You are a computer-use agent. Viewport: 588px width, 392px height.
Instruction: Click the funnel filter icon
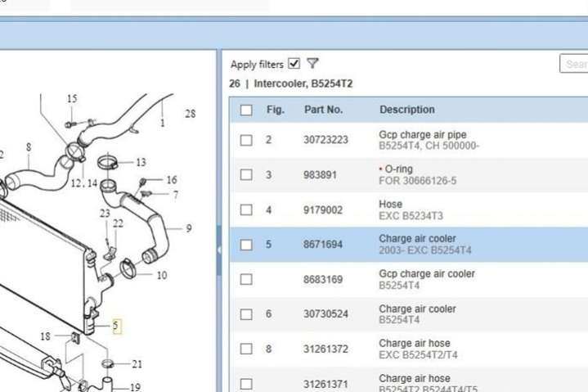(x=312, y=64)
